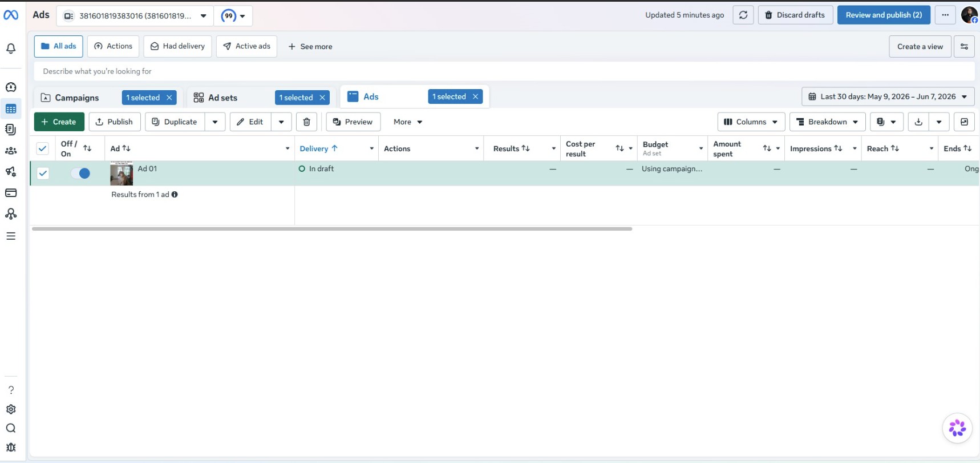Viewport: 980px width, 463px height.
Task: Open the Columns dropdown
Action: pyautogui.click(x=751, y=122)
